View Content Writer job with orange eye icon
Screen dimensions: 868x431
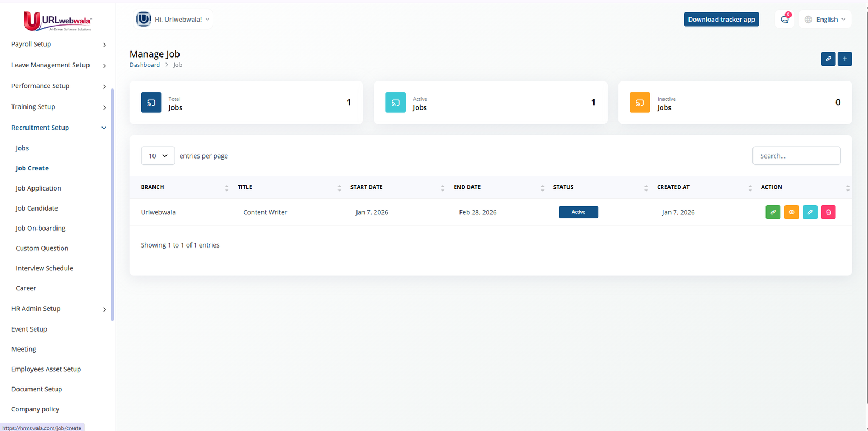(792, 212)
